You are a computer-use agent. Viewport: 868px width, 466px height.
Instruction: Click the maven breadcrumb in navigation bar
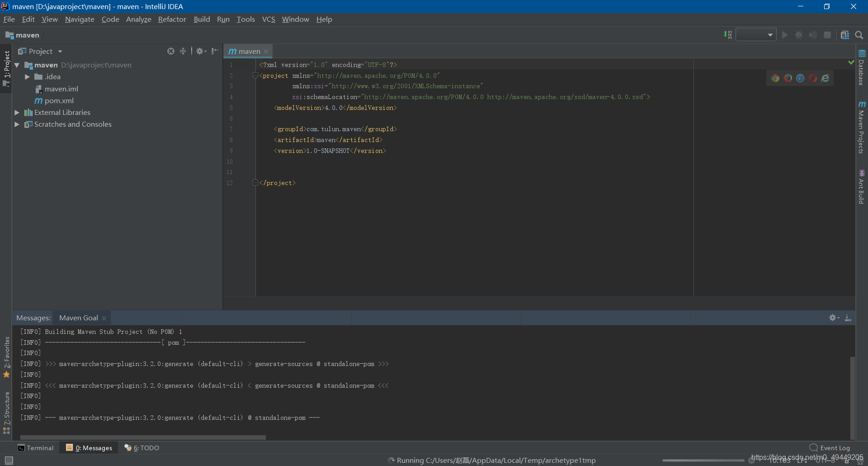click(x=22, y=35)
